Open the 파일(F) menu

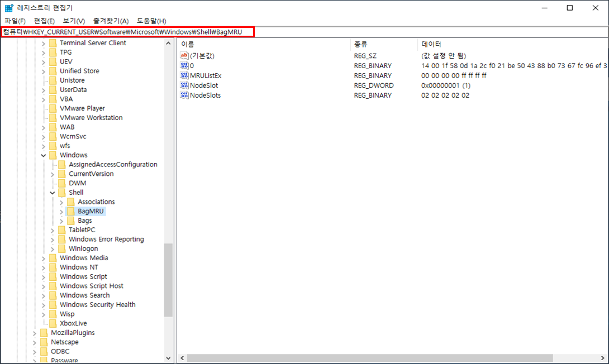click(x=15, y=21)
